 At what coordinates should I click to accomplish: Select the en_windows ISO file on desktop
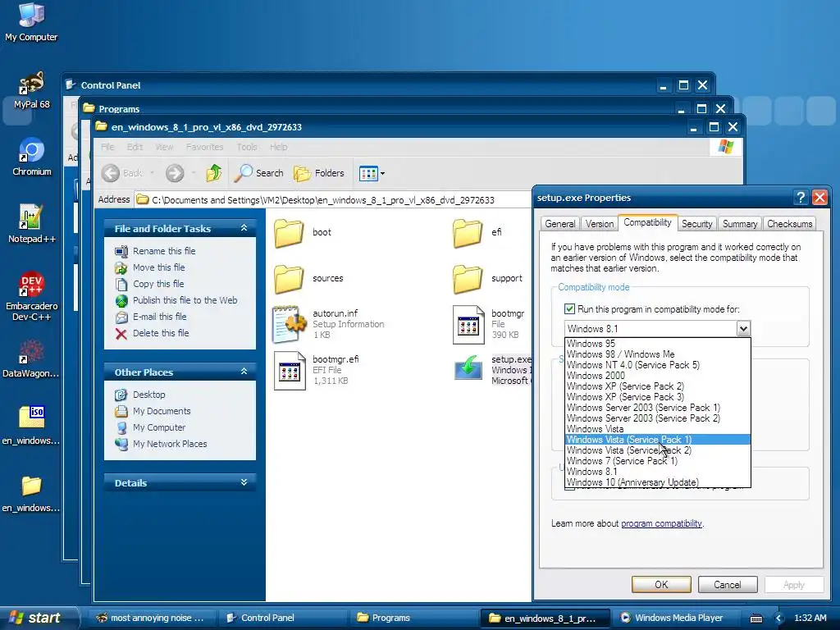pyautogui.click(x=31, y=426)
